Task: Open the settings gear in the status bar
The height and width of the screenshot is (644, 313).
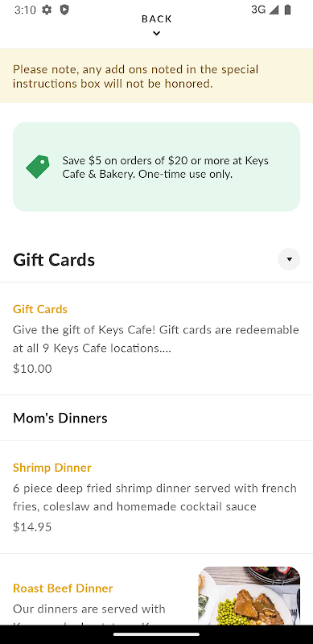Action: [47, 10]
